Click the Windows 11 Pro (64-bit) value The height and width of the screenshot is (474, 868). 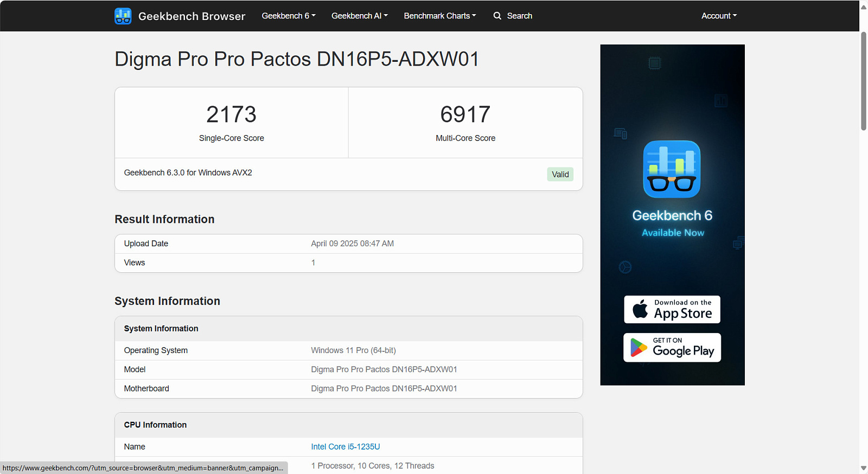click(354, 350)
